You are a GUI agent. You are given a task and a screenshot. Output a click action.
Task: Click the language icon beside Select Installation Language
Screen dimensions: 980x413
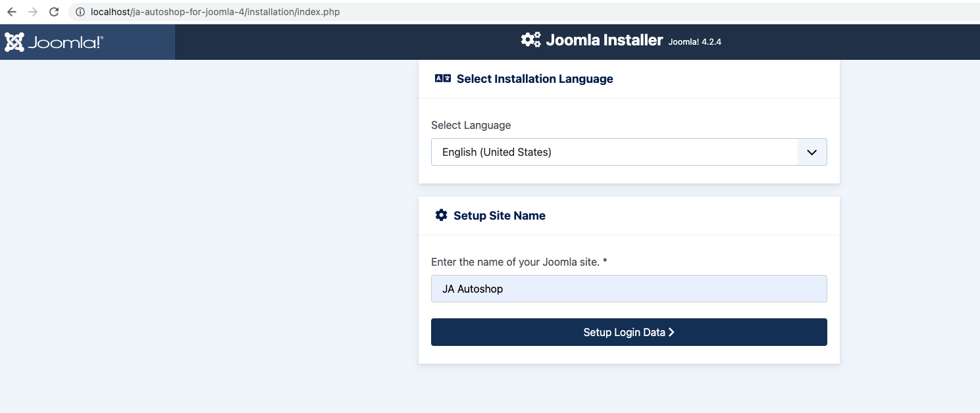442,79
